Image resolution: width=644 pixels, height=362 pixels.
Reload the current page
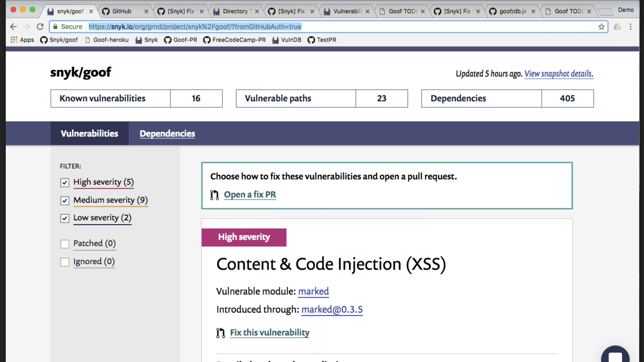click(x=40, y=26)
